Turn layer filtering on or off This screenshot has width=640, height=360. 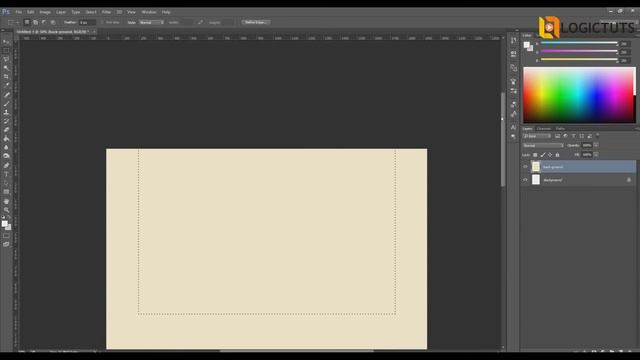tap(598, 135)
